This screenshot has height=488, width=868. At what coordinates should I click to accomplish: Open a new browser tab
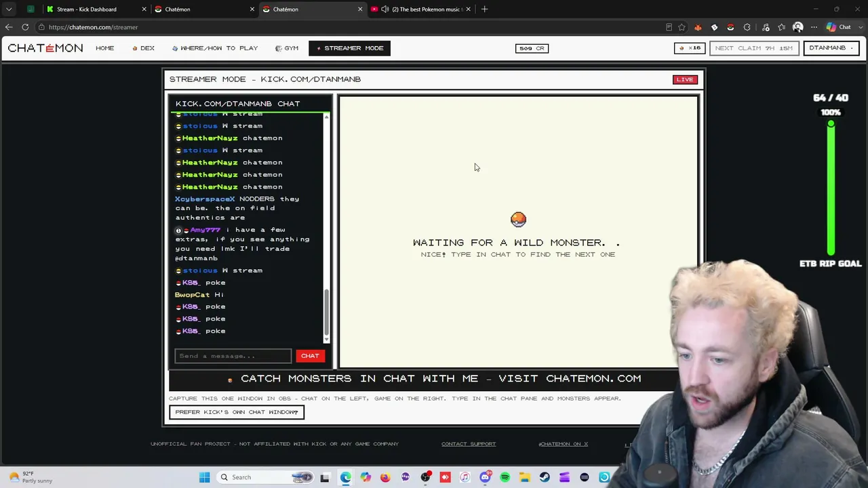(484, 9)
